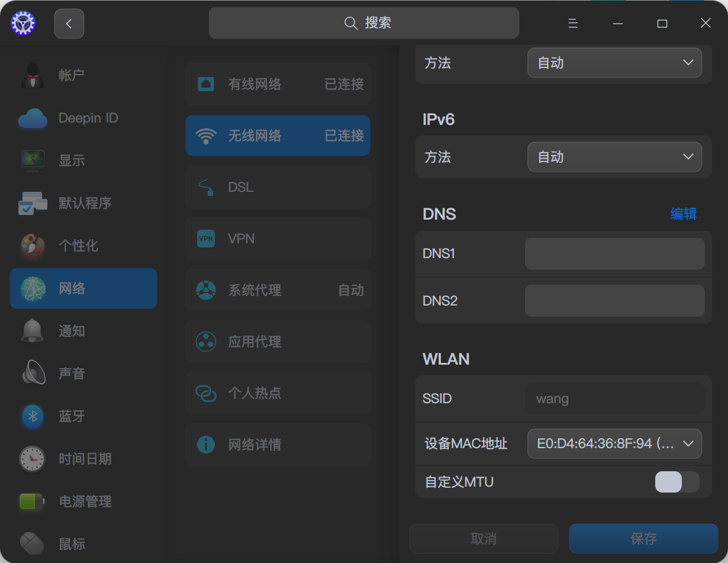Open 网络详情 page
The width and height of the screenshot is (728, 563).
(x=278, y=445)
